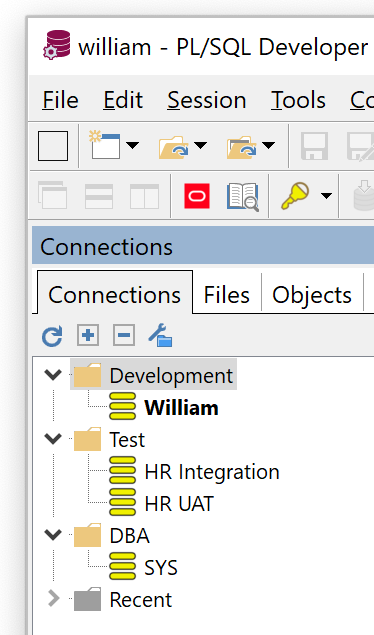Image resolution: width=374 pixels, height=635 pixels.
Task: Open the Tools menu
Action: pos(298,100)
